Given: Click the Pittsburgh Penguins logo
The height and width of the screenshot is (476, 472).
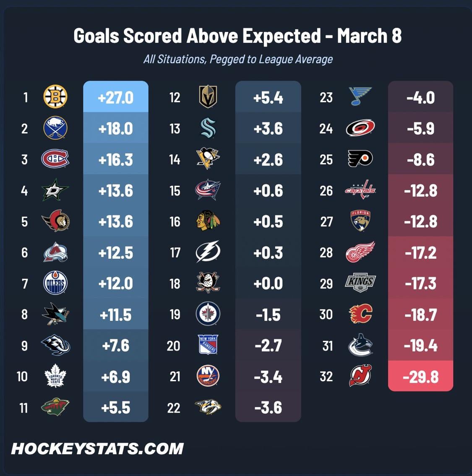Looking at the screenshot, I should [x=208, y=159].
